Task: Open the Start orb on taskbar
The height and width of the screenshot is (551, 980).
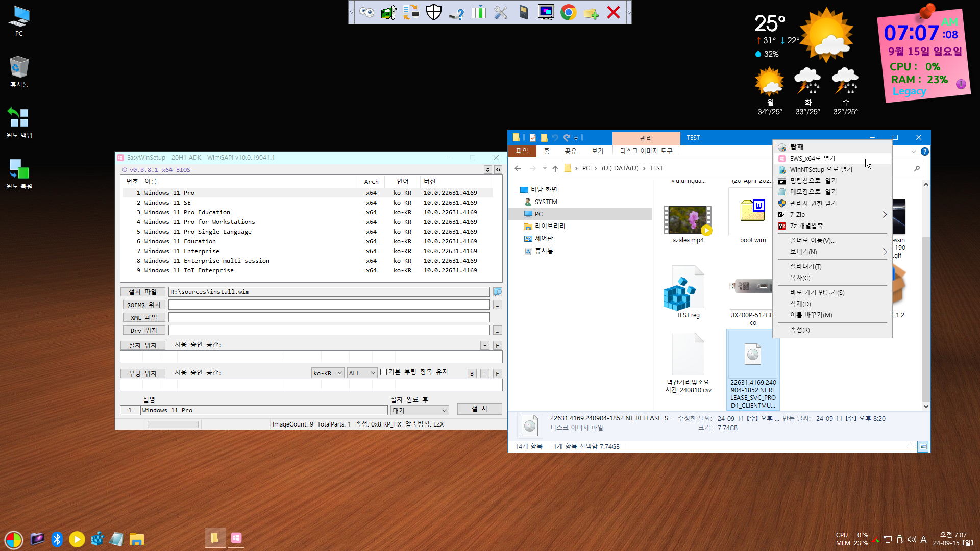Action: pos(14,539)
